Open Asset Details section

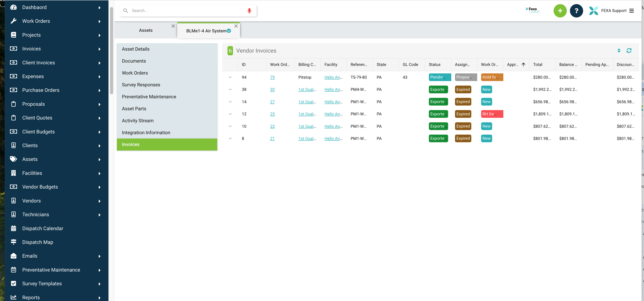coord(167,49)
